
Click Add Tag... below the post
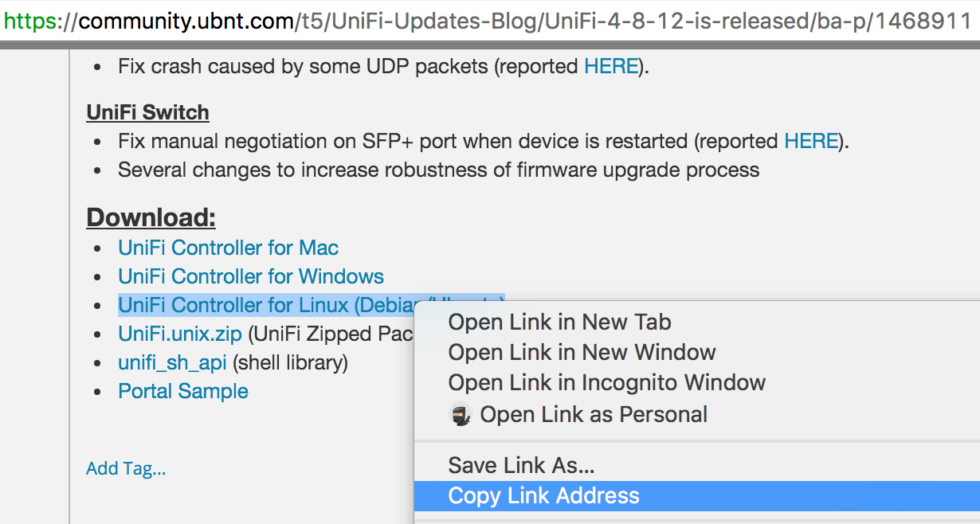tap(126, 468)
